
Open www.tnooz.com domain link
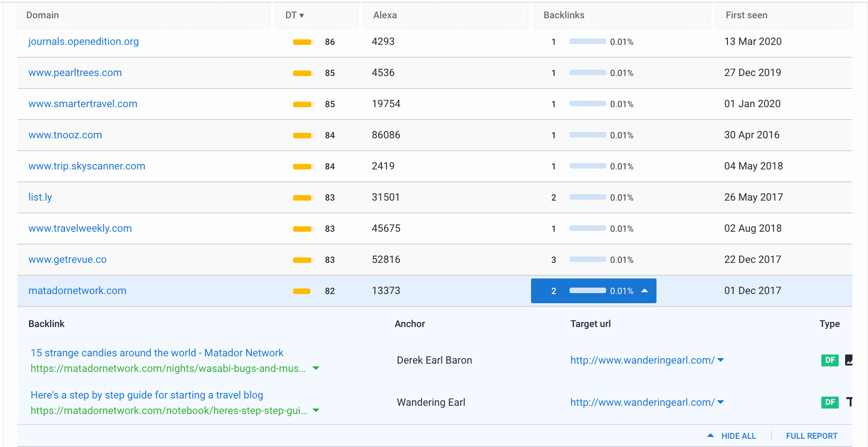click(65, 135)
